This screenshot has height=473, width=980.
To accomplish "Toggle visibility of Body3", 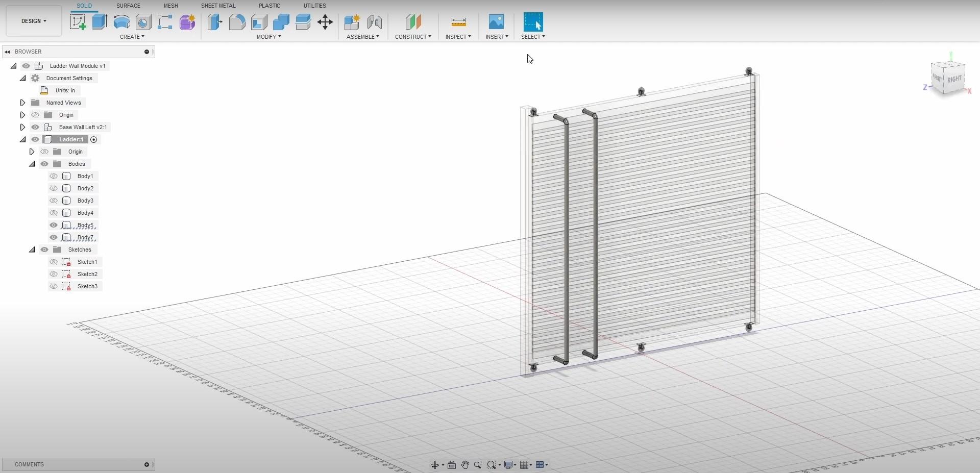I will pyautogui.click(x=54, y=201).
